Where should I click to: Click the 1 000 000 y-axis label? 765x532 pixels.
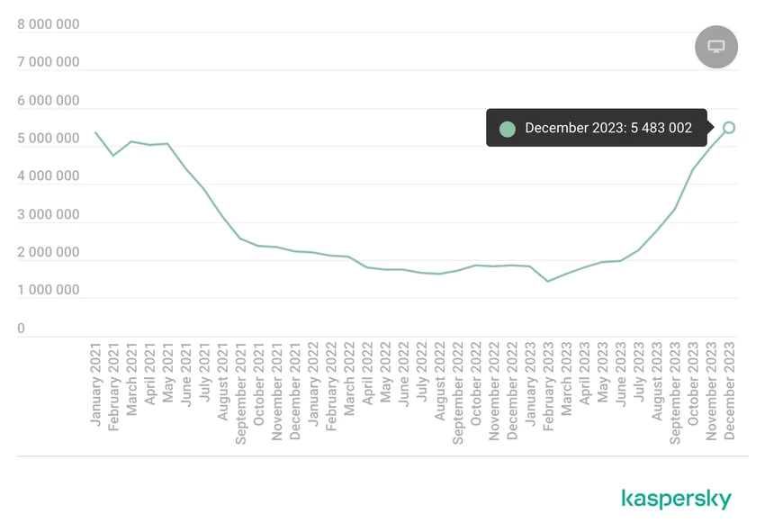coord(49,290)
